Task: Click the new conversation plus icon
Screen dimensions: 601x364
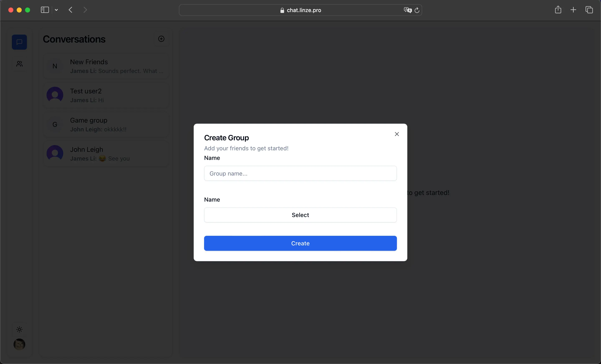Action: (161, 39)
